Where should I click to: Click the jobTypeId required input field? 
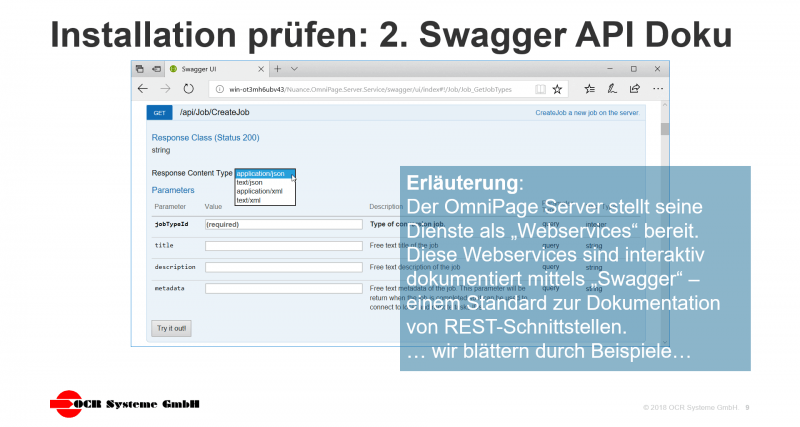(284, 224)
